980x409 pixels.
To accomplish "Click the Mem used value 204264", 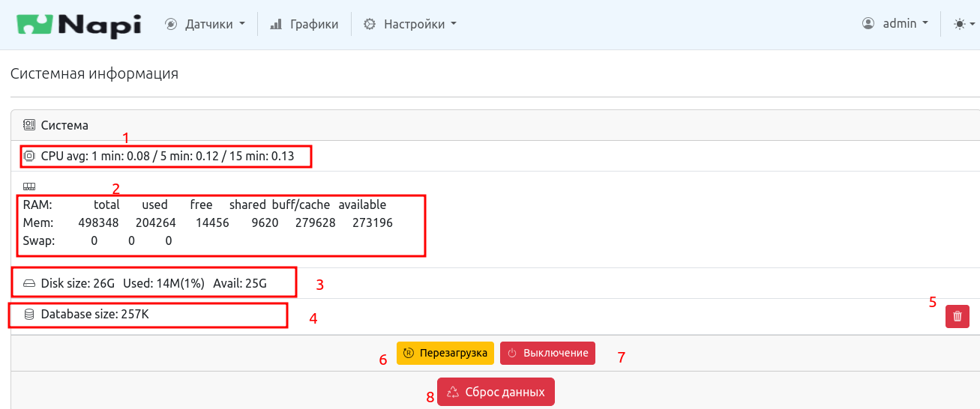I will click(x=156, y=222).
